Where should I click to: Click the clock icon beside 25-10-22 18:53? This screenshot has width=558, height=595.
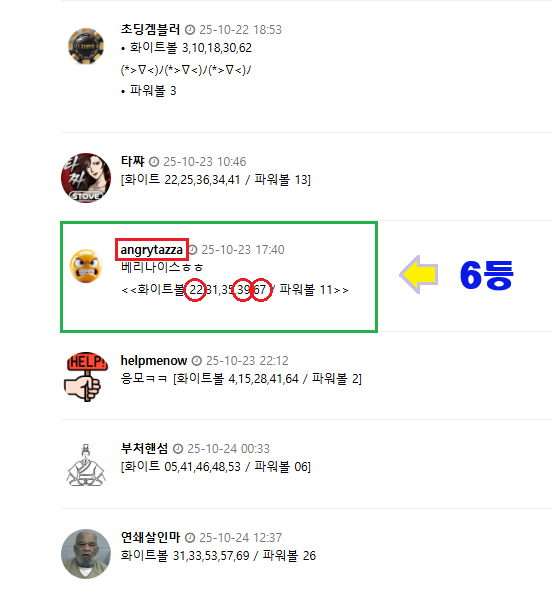tap(190, 30)
